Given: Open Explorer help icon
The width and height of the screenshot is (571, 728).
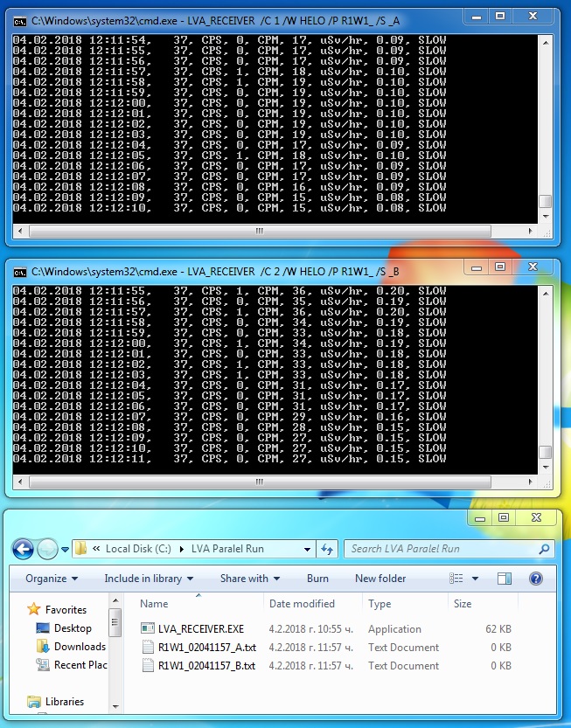Looking at the screenshot, I should tap(536, 579).
